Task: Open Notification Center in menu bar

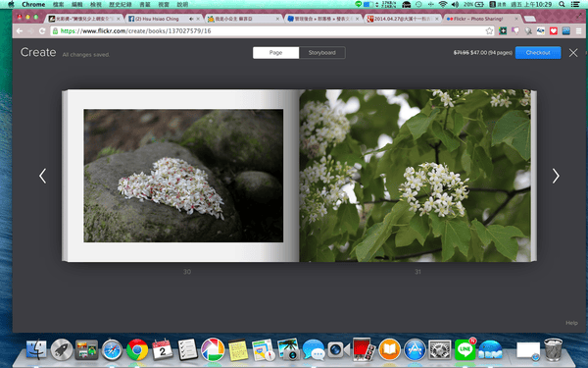Action: (x=575, y=4)
